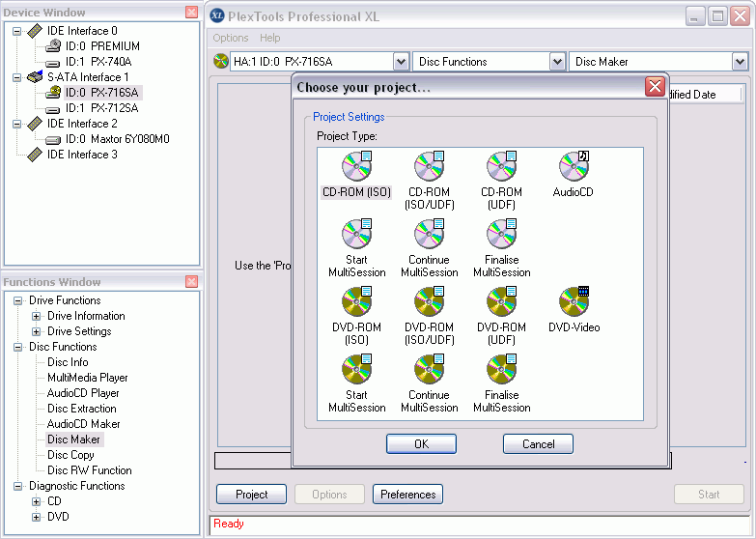Close the Choose your project dialog
This screenshot has height=539, width=756.
pos(655,87)
